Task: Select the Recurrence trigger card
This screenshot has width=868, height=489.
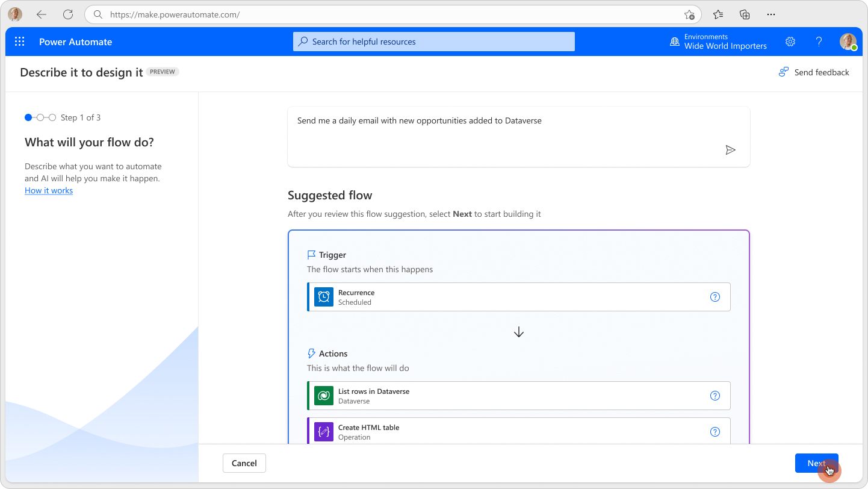Action: tap(519, 297)
